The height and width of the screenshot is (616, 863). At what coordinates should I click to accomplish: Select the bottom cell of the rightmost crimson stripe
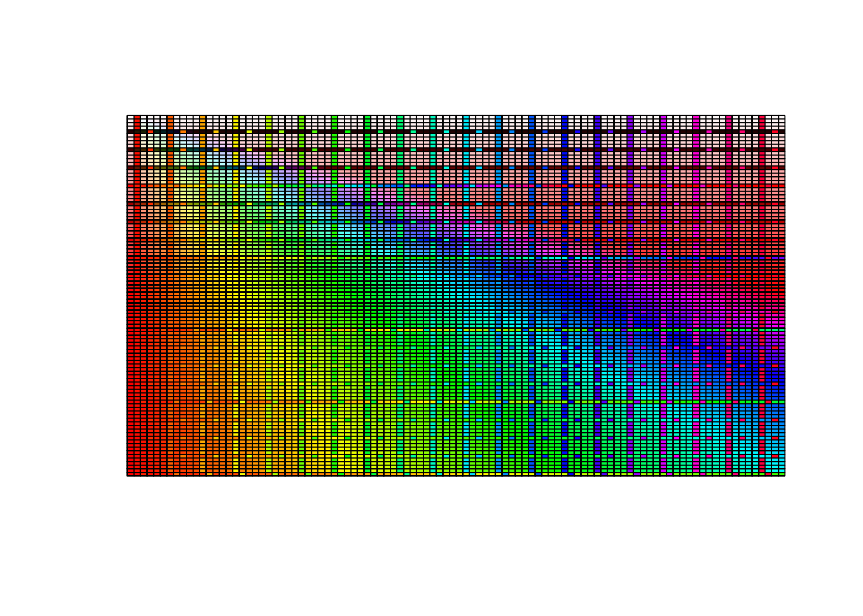coord(762,469)
